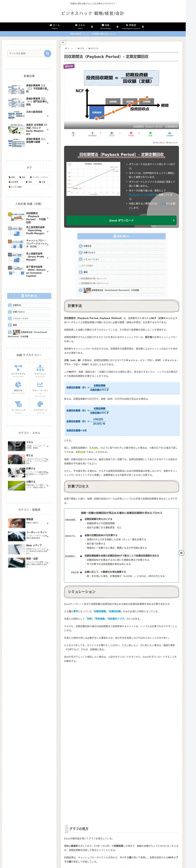The width and height of the screenshot is (196, 868).
Task: Click the magnifier search button
Action: 47,53
